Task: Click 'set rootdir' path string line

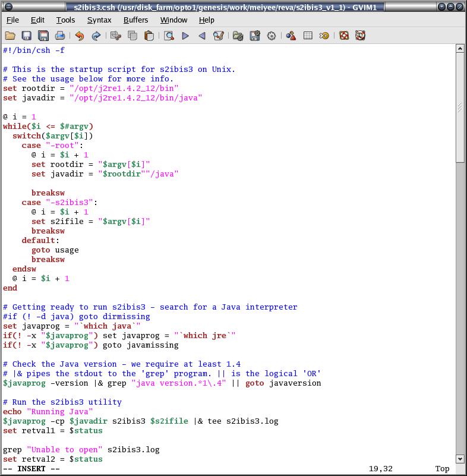Action: [x=91, y=89]
